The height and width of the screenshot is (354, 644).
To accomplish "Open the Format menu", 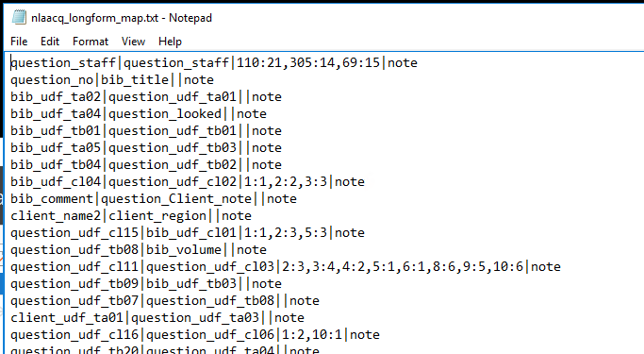I will coord(91,42).
